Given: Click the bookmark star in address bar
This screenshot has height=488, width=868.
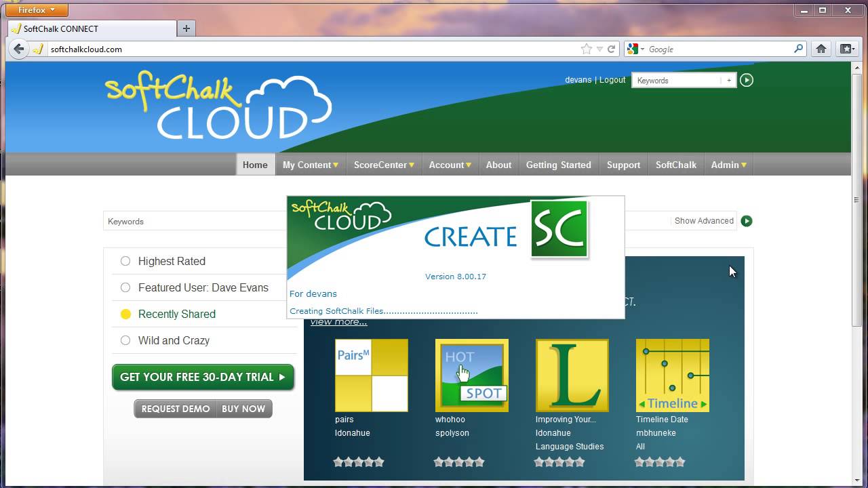Looking at the screenshot, I should tap(587, 49).
